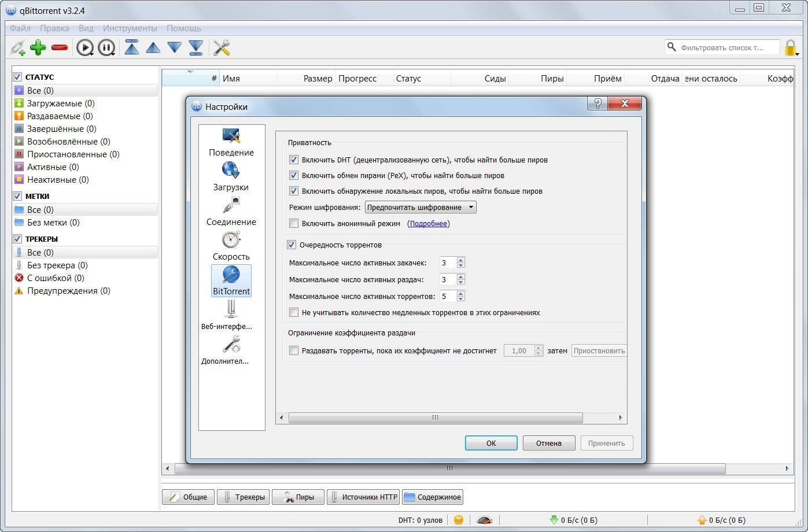Click the ratio 1,00 spin box stepper
This screenshot has width=808, height=532.
[538, 350]
